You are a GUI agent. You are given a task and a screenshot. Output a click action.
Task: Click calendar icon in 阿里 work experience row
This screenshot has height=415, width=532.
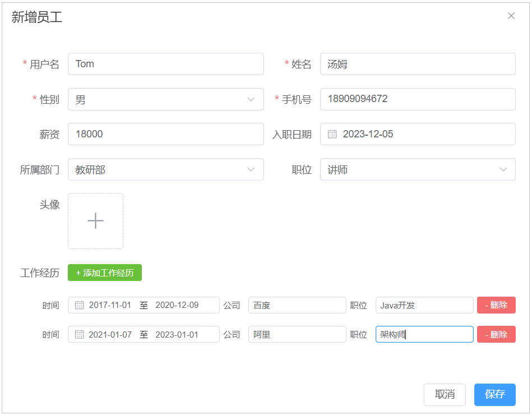click(80, 334)
